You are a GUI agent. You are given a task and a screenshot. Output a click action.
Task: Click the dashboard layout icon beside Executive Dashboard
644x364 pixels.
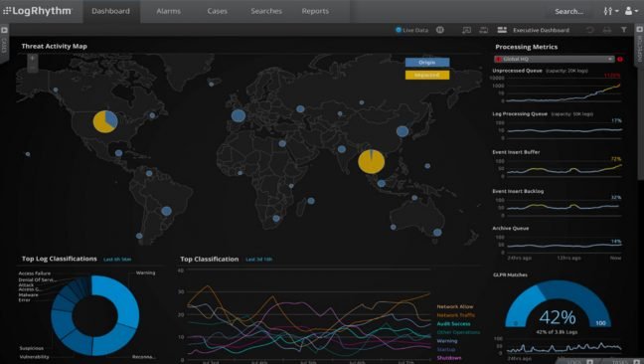502,30
